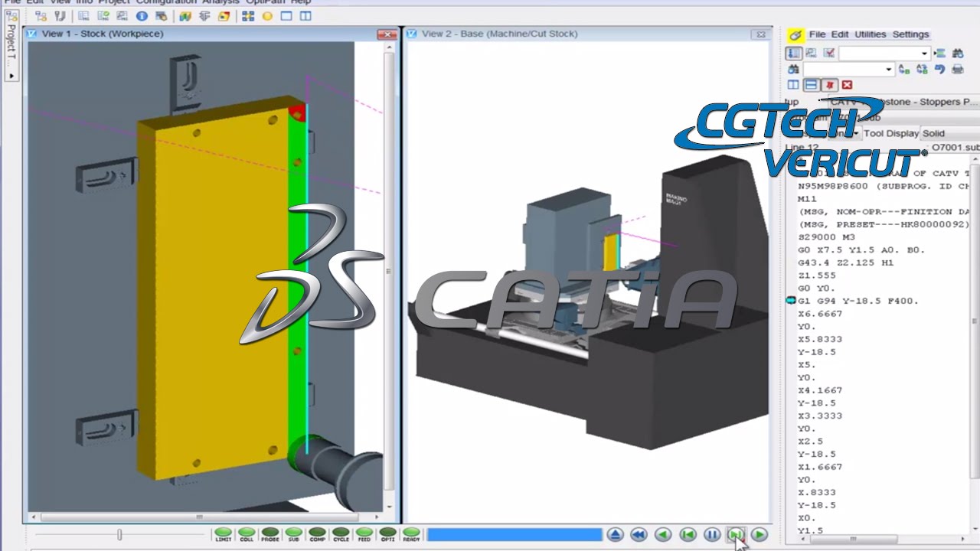Open the Settings menu
This screenshot has width=980, height=551.
[911, 34]
